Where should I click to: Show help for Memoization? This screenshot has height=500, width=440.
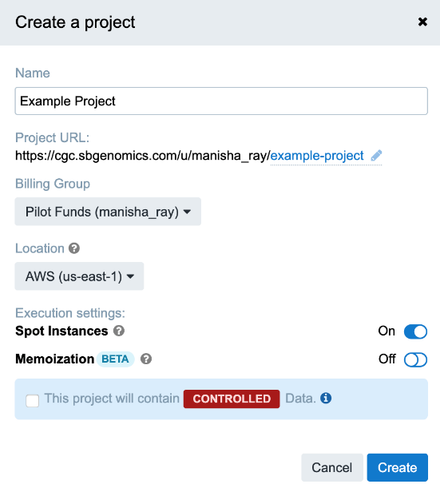click(146, 359)
